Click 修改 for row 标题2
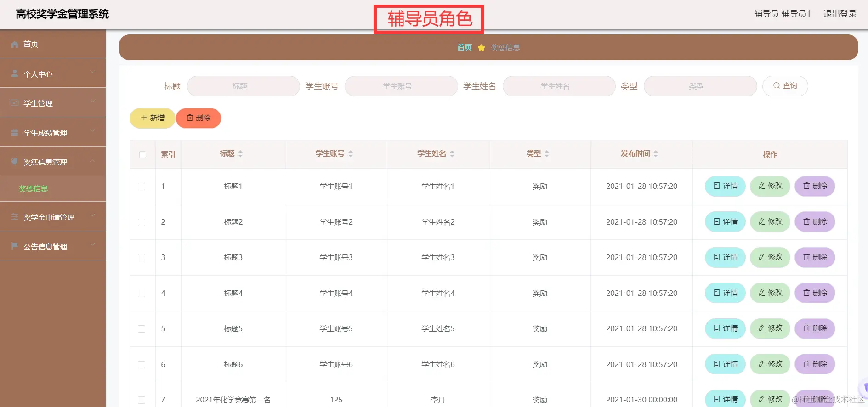The width and height of the screenshot is (868, 407). tap(770, 222)
